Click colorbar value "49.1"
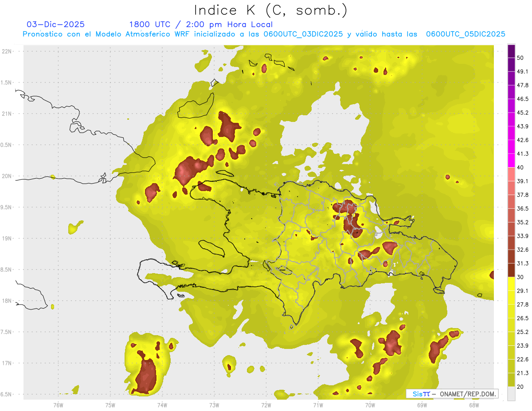 [x=523, y=71]
